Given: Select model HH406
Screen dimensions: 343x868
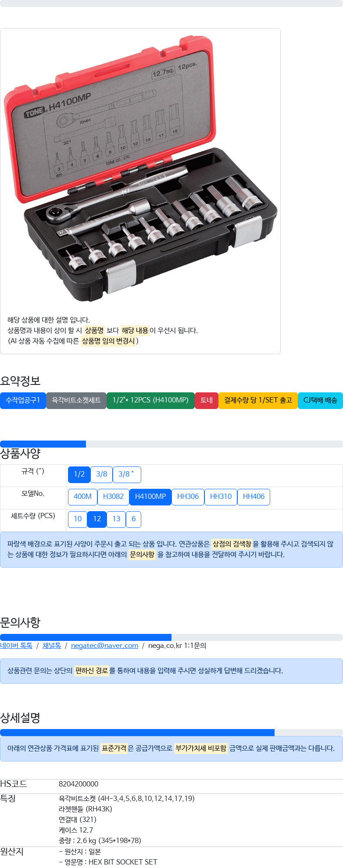Looking at the screenshot, I should coord(254,497).
